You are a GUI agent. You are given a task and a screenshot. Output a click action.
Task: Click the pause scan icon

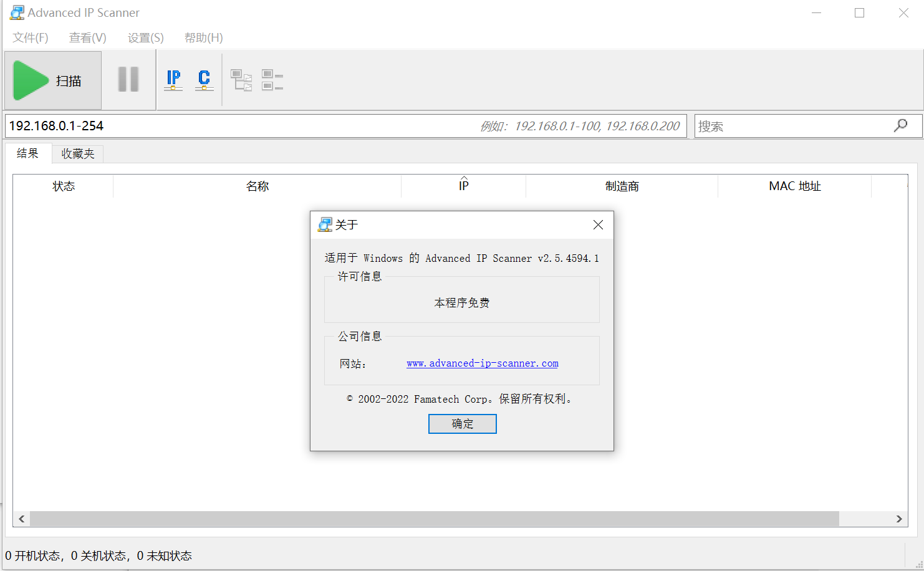(128, 80)
